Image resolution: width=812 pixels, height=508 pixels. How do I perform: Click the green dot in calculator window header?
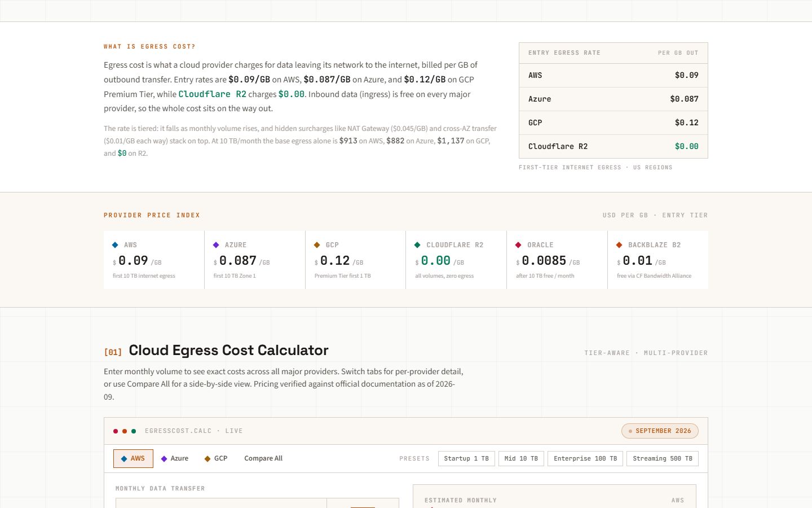point(134,431)
